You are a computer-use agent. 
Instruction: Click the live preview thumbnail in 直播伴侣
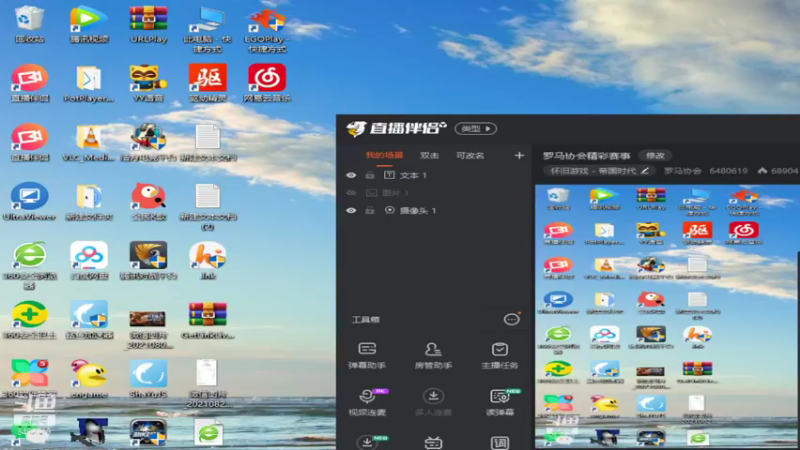coord(667,317)
